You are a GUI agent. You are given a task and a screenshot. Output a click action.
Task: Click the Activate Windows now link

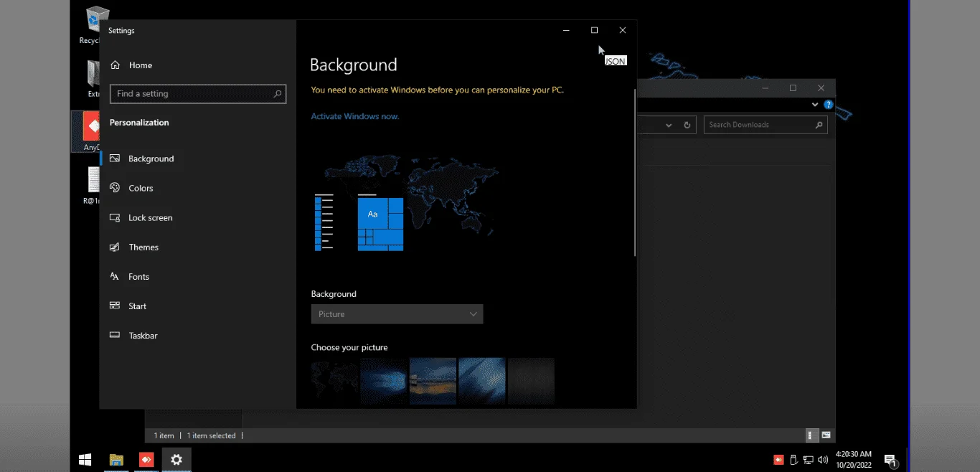pos(355,116)
